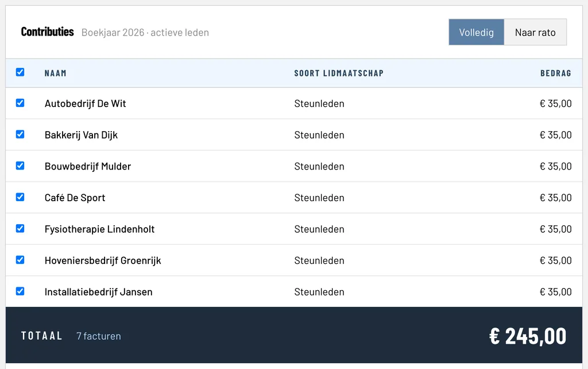Select the Volledig billing option

tap(476, 32)
